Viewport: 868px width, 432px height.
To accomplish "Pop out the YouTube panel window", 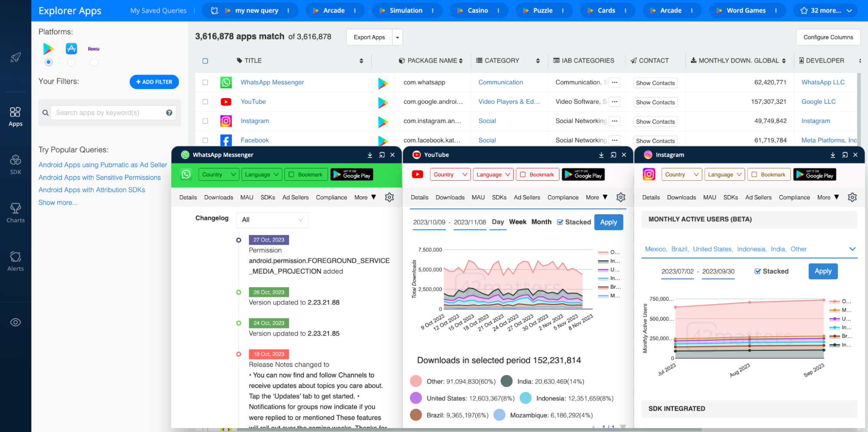I will 613,155.
